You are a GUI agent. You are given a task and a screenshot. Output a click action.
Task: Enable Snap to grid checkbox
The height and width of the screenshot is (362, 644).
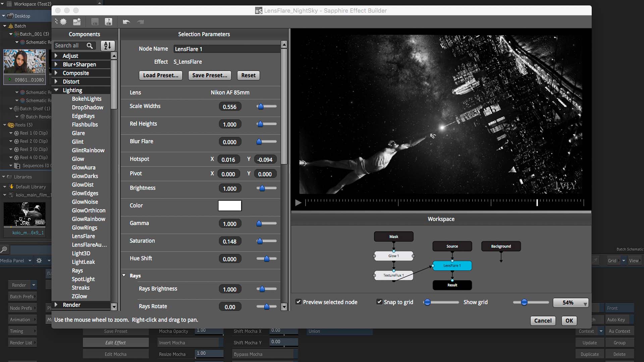379,302
